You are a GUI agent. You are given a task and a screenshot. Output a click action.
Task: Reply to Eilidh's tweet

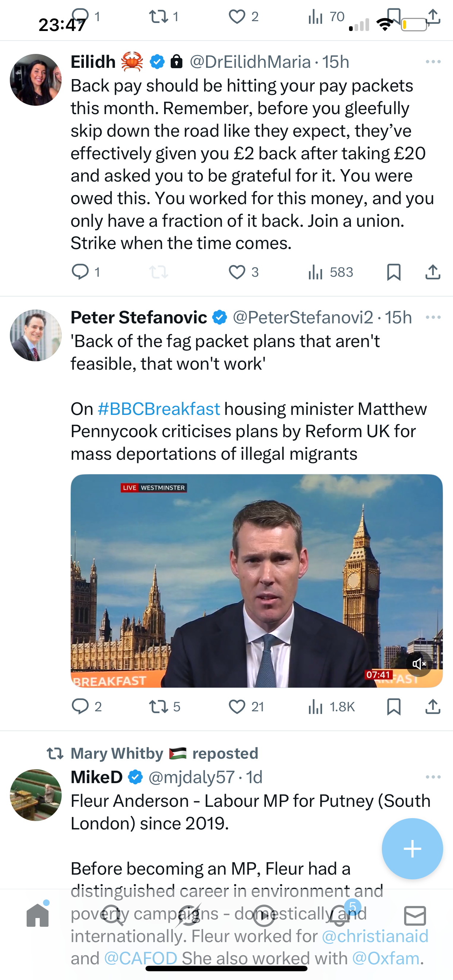click(80, 272)
